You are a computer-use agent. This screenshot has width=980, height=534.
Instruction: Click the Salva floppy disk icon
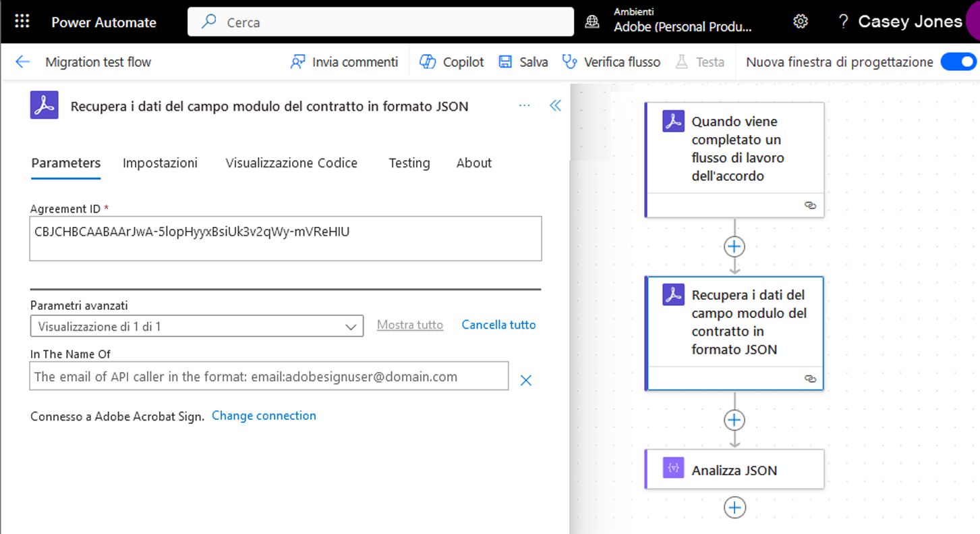coord(505,62)
